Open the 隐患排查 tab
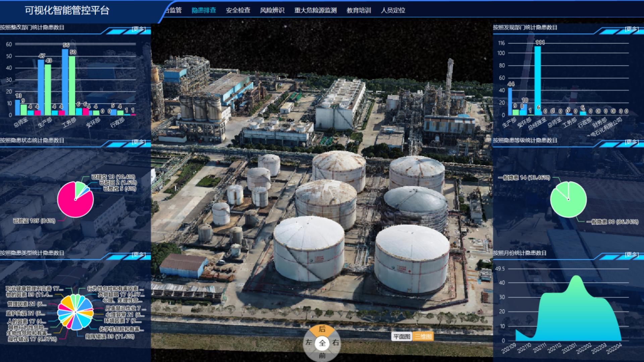Image resolution: width=644 pixels, height=362 pixels. [x=204, y=10]
